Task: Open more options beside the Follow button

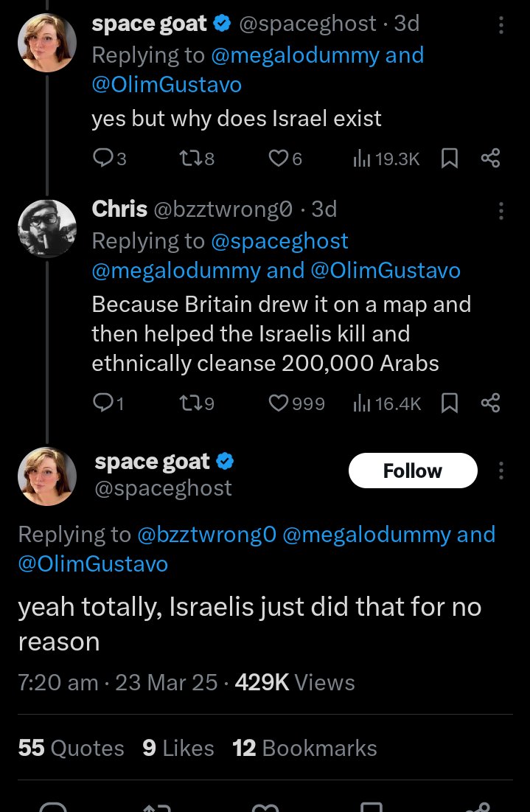Action: pos(501,471)
